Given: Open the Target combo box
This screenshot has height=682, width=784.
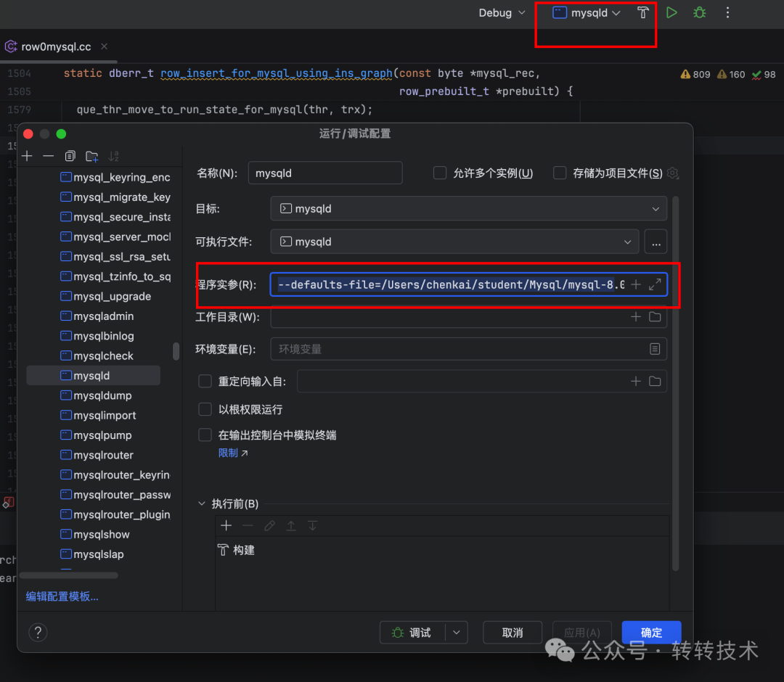Looking at the screenshot, I should pyautogui.click(x=468, y=208).
